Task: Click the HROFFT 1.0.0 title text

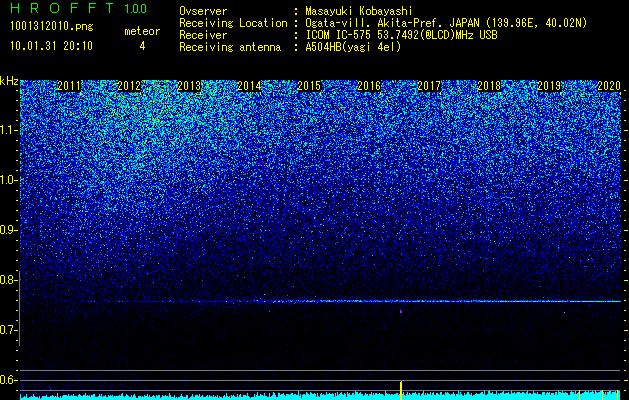Action: 78,8
